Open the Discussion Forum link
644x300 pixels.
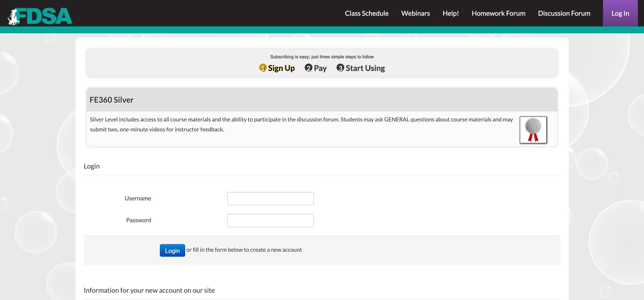pyautogui.click(x=564, y=13)
